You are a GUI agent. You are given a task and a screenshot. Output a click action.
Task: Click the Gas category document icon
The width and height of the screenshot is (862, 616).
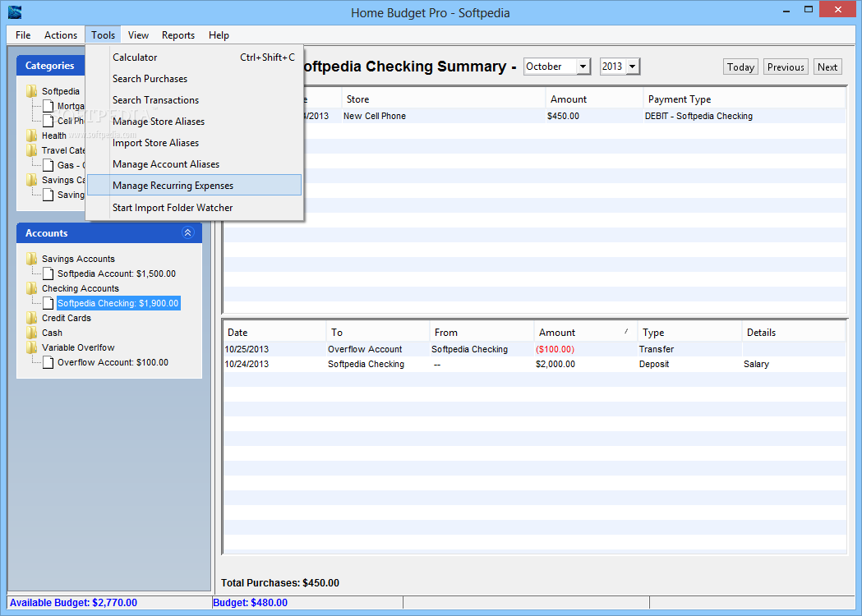tap(48, 165)
